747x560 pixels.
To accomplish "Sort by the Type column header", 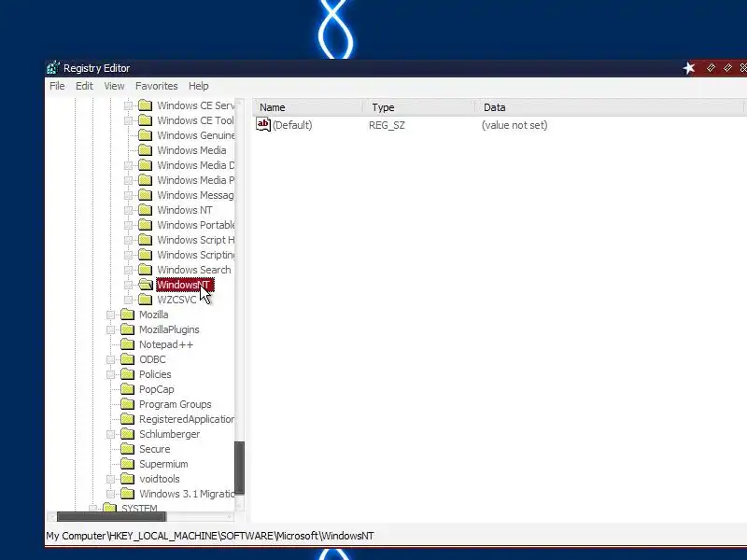I will [419, 107].
